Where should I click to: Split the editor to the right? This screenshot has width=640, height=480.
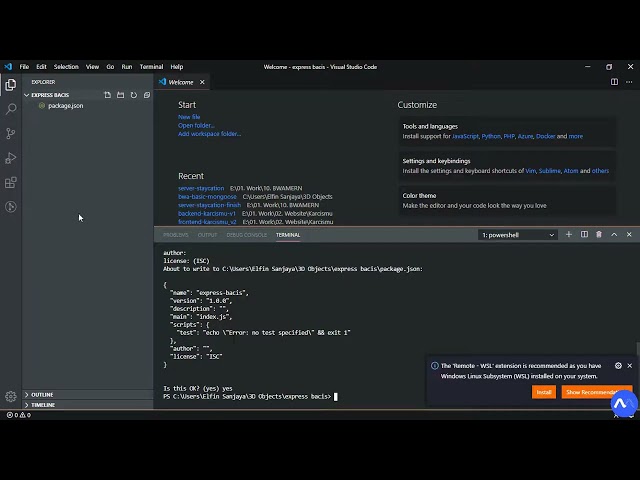pyautogui.click(x=614, y=82)
